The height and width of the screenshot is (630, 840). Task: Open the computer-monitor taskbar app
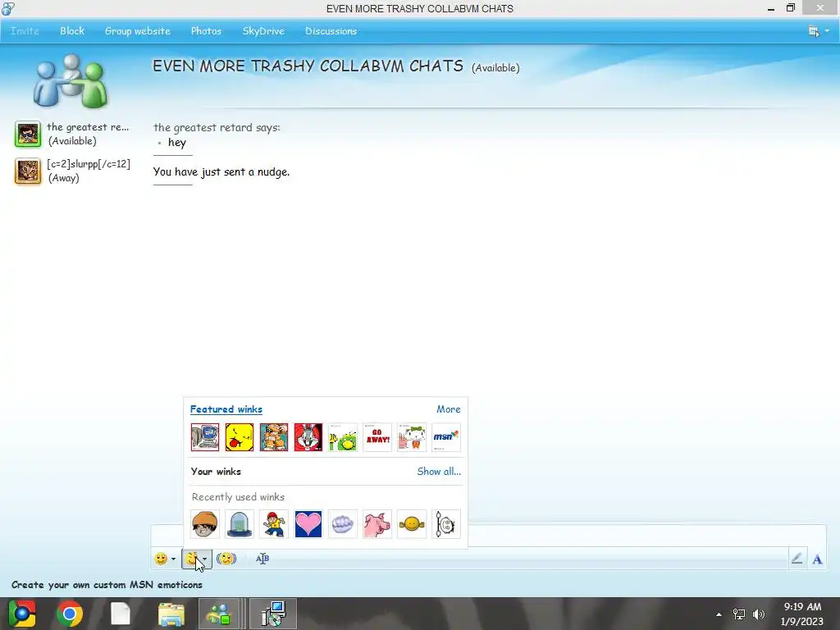click(273, 614)
